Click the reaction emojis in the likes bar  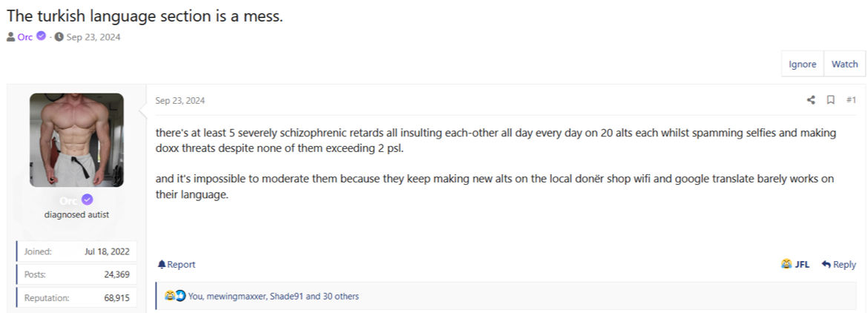click(x=175, y=296)
